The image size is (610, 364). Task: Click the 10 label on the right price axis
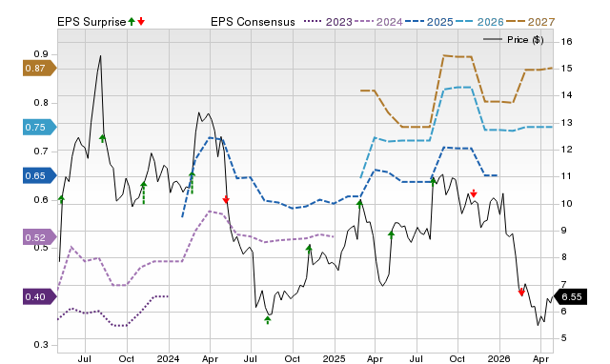[x=567, y=203]
